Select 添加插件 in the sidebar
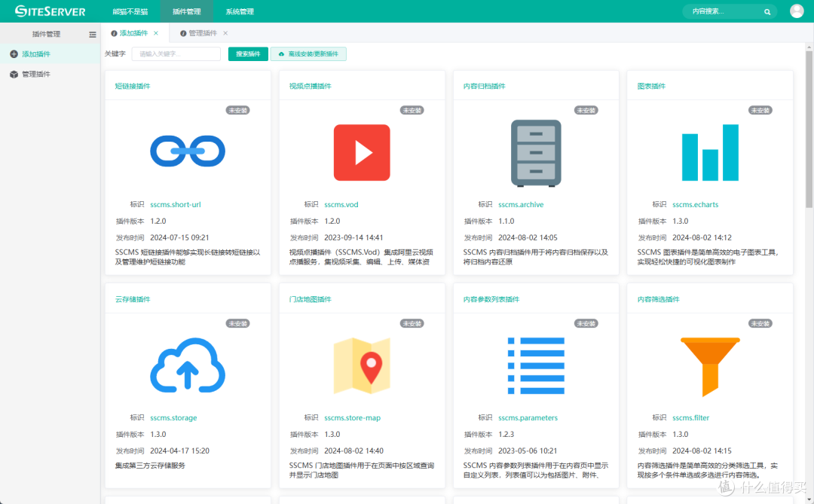This screenshot has height=504, width=814. [x=50, y=54]
